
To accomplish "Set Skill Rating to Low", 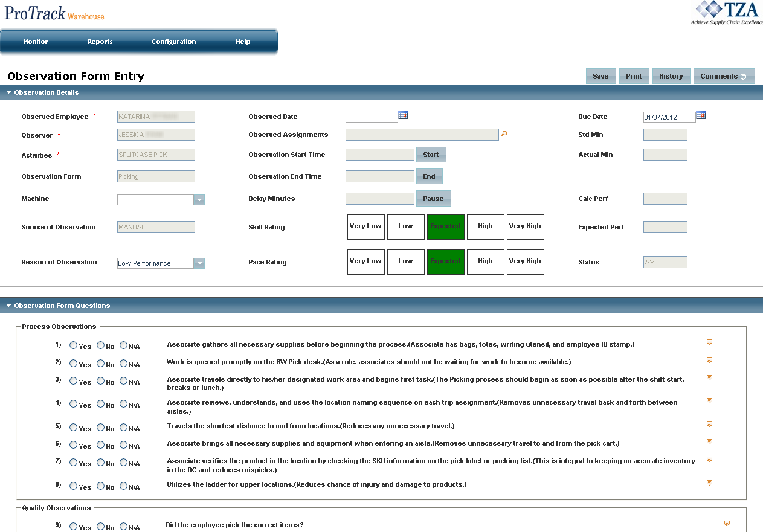I will click(406, 227).
